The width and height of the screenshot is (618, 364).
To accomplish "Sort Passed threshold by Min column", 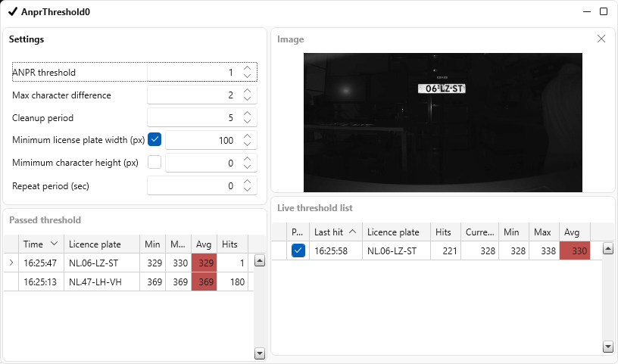I will pyautogui.click(x=152, y=244).
